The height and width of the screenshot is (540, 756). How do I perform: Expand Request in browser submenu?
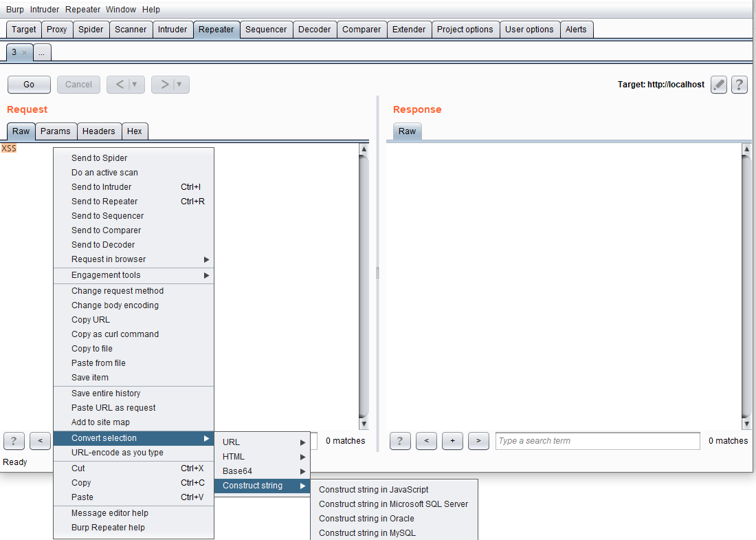tap(133, 259)
